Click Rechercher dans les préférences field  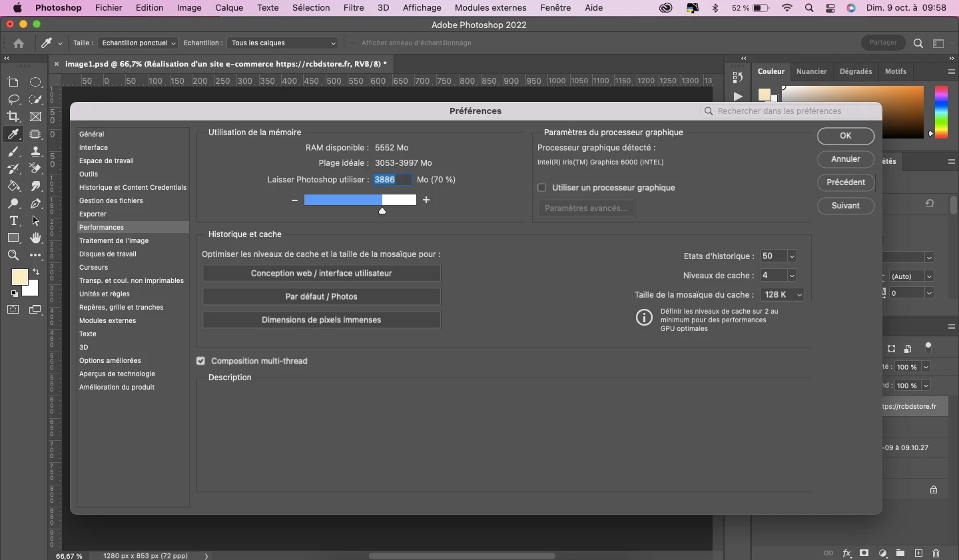click(791, 111)
